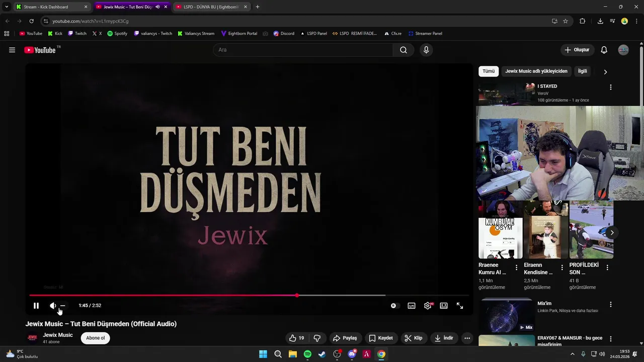Bookmark this page with the star
644x362 pixels.
click(566, 21)
